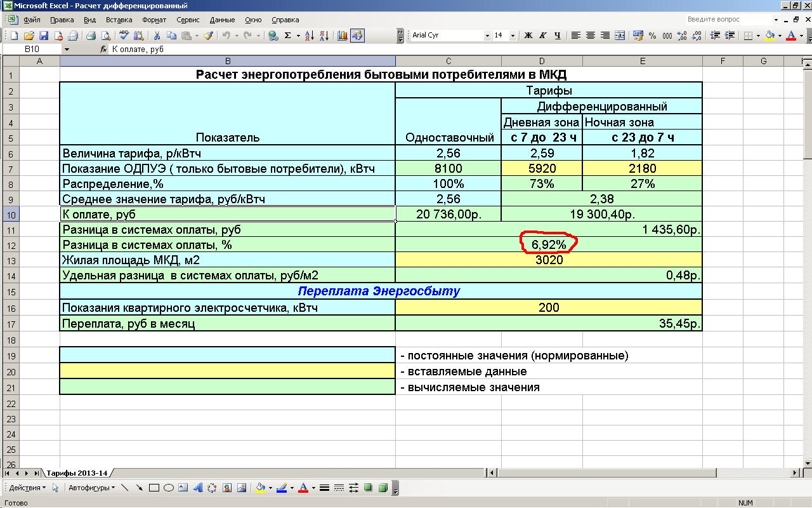Image resolution: width=812 pixels, height=508 pixels.
Task: Open the Данные menu
Action: [222, 20]
